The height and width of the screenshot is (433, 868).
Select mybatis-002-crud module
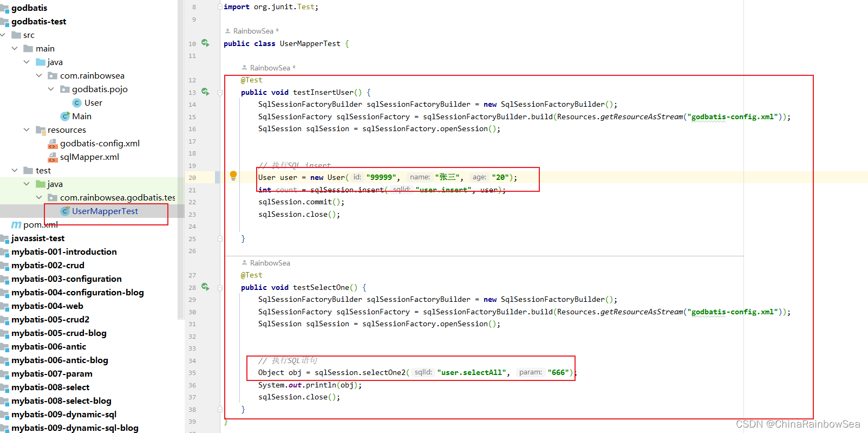coord(48,266)
